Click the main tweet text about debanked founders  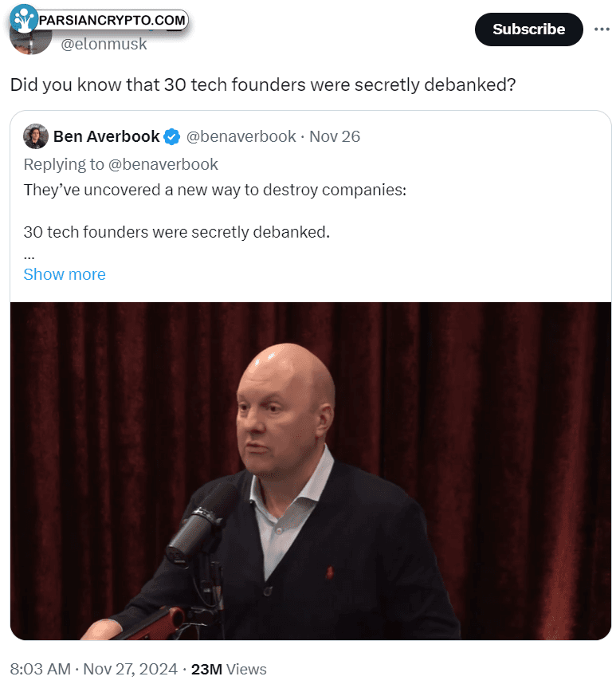(262, 85)
